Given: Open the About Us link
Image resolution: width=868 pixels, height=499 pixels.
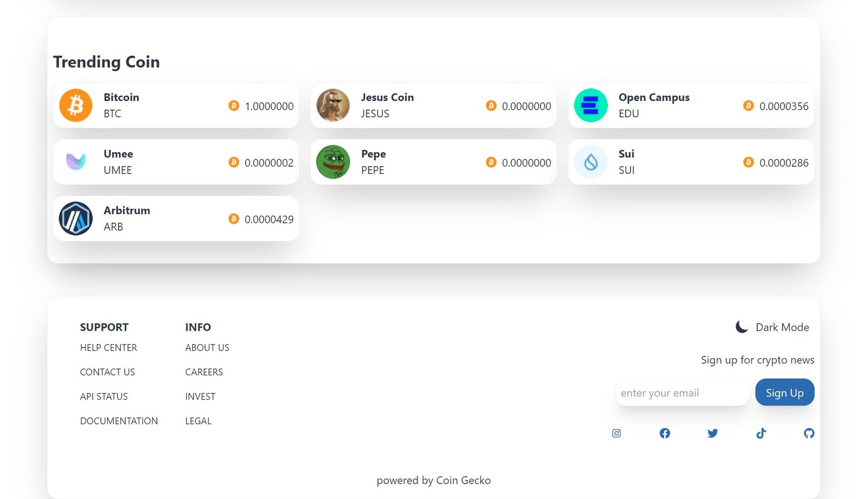Looking at the screenshot, I should (207, 348).
